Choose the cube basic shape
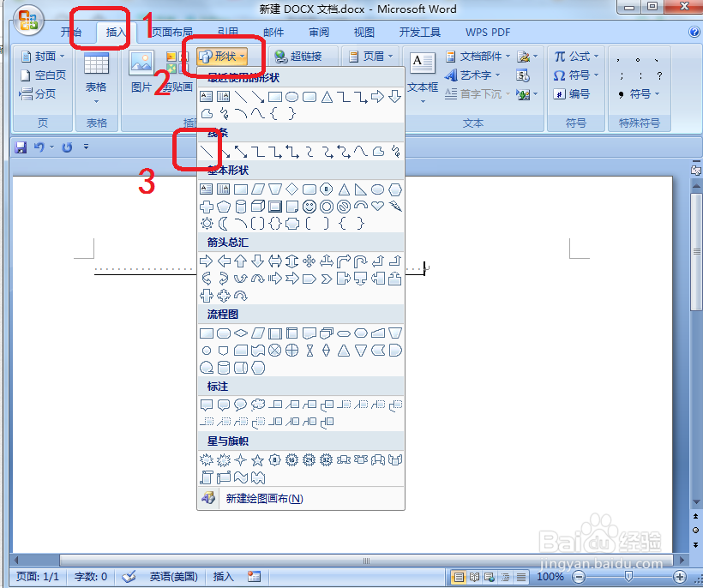This screenshot has width=703, height=588. 257,207
